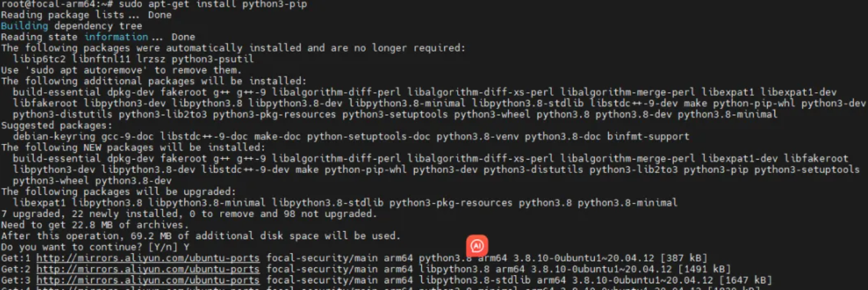
Task: Click the '69.2 MB of additional disk space' line
Action: (201, 235)
